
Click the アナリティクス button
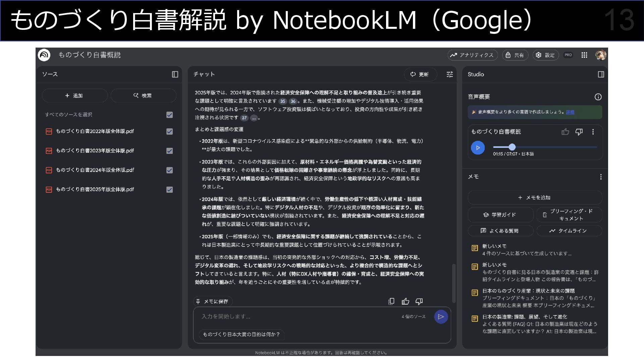[472, 55]
